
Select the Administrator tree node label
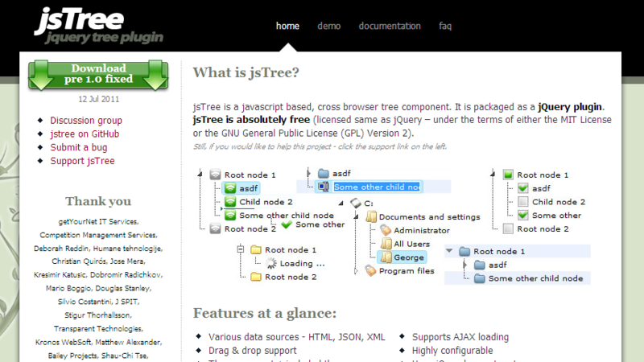(422, 230)
